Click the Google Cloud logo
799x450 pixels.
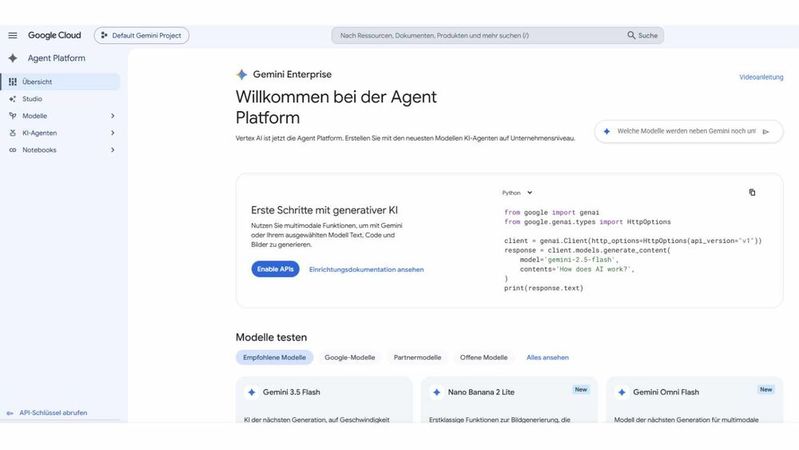coord(55,35)
